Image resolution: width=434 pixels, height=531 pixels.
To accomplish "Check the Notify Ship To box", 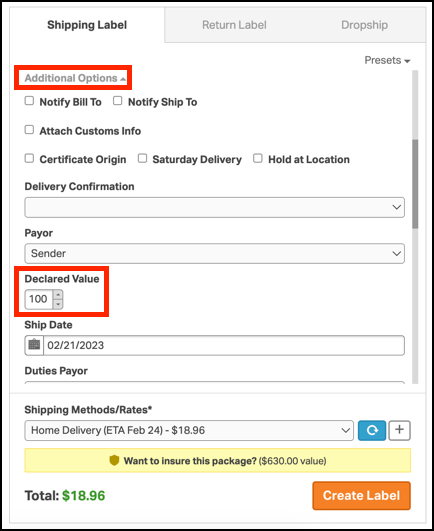I will [117, 101].
